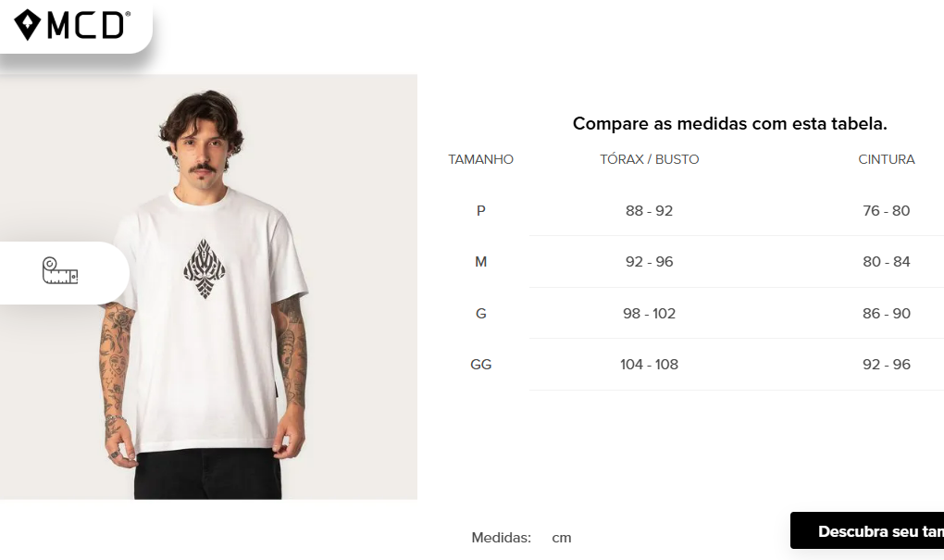Click the MCD logo

pos(71,25)
